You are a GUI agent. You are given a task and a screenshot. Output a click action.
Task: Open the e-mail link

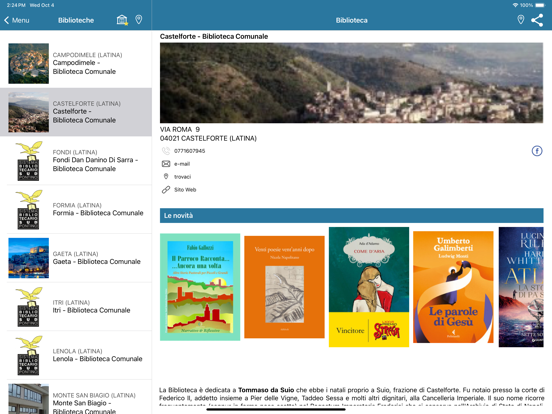182,164
